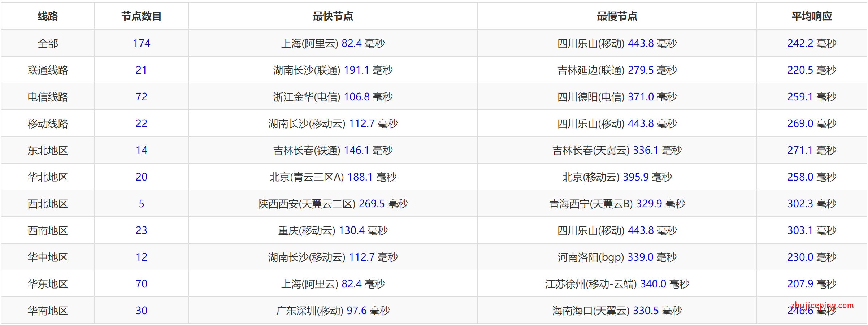Click slowest node 四川乐山(移动) in 西南地区 row
Viewport: 868px width, 325px height.
tap(617, 230)
